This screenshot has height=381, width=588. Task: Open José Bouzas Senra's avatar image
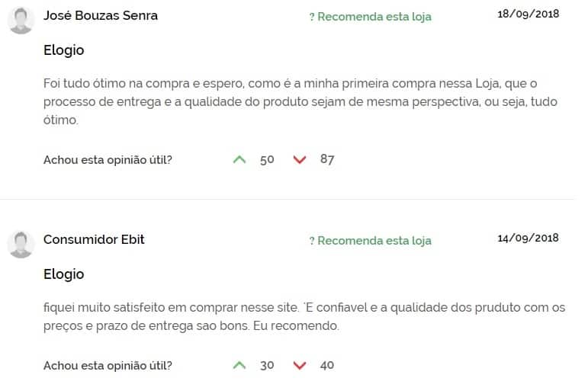[x=21, y=21]
